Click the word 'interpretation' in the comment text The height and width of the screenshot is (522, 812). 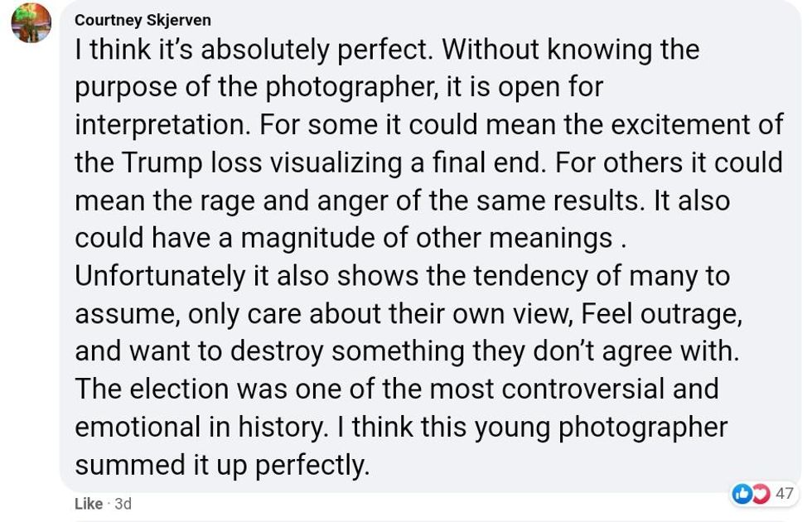162,125
